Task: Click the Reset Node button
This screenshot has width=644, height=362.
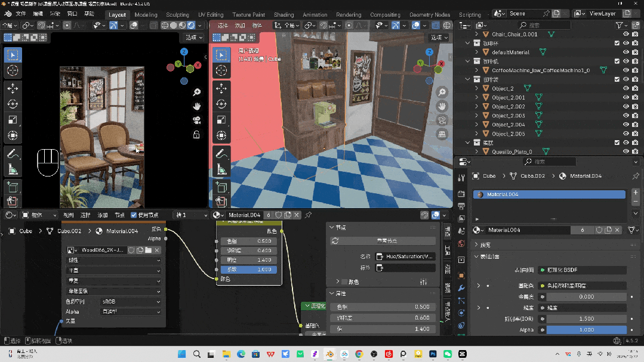Action: (382, 241)
